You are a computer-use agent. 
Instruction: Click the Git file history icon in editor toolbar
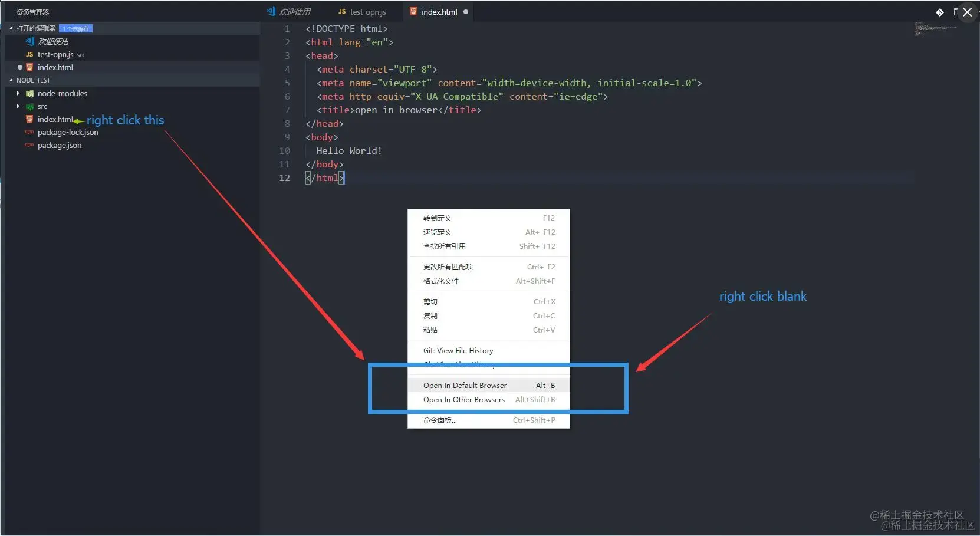click(940, 12)
